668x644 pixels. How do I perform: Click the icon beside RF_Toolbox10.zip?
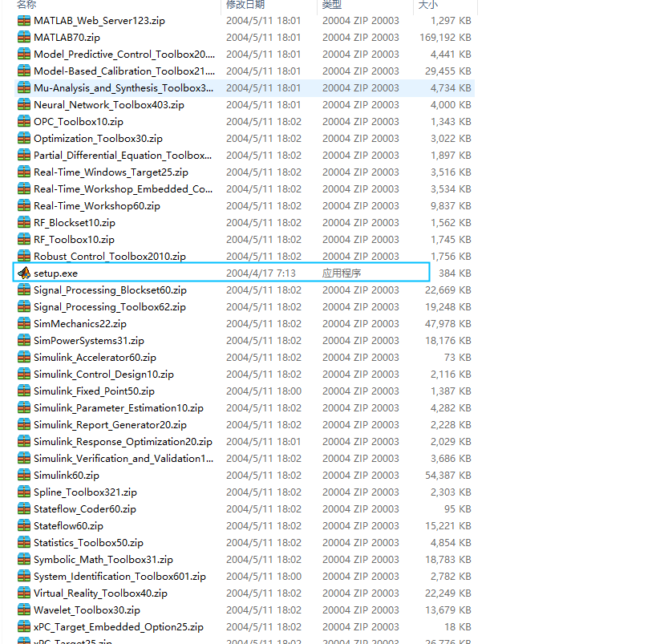[x=24, y=239]
